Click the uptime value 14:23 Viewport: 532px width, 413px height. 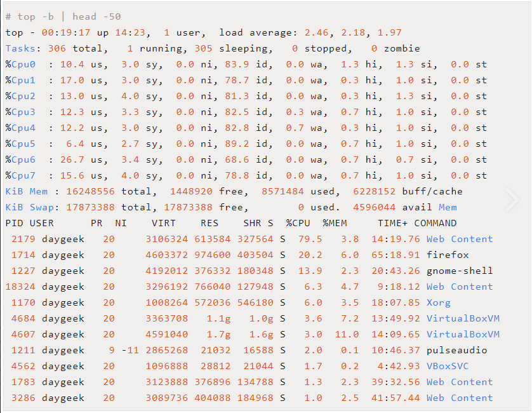[130, 32]
